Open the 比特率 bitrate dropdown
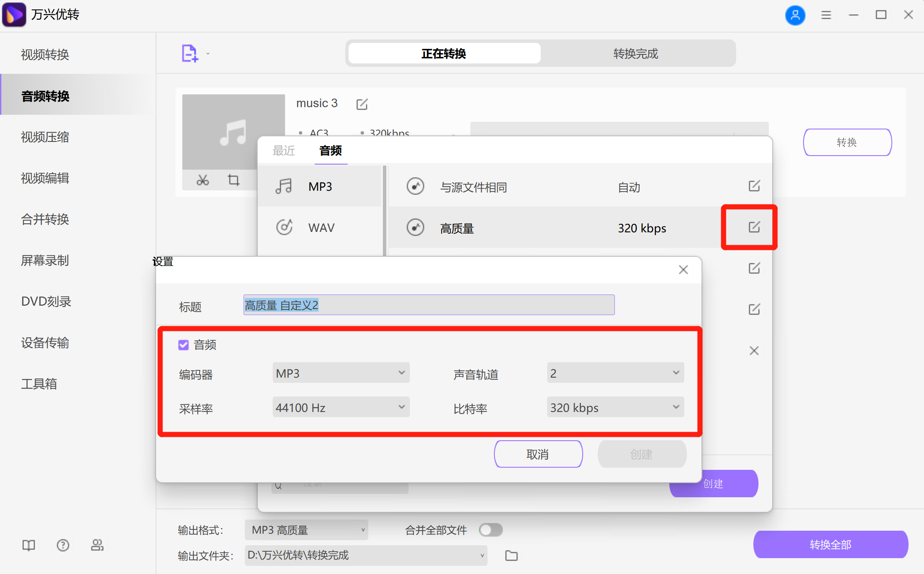924x574 pixels. pos(615,407)
